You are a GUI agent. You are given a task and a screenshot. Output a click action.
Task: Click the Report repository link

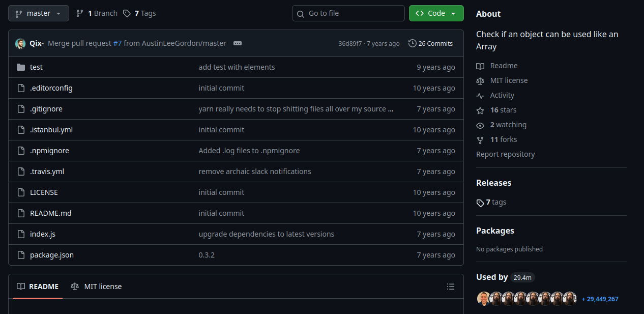click(x=506, y=154)
